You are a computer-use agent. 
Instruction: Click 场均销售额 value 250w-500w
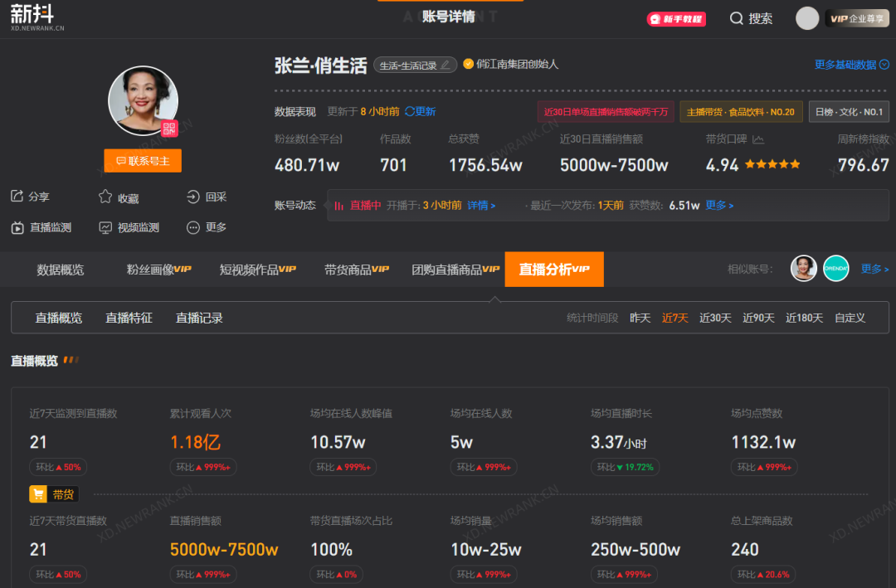[x=635, y=550]
